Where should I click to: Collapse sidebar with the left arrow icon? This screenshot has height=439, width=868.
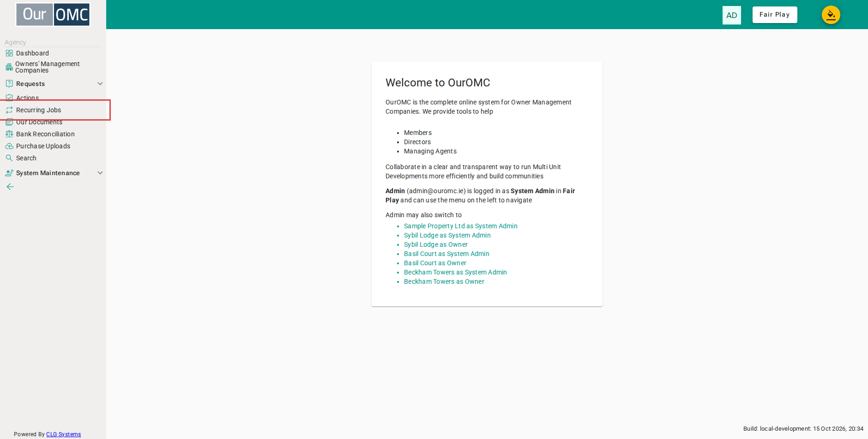[10, 187]
